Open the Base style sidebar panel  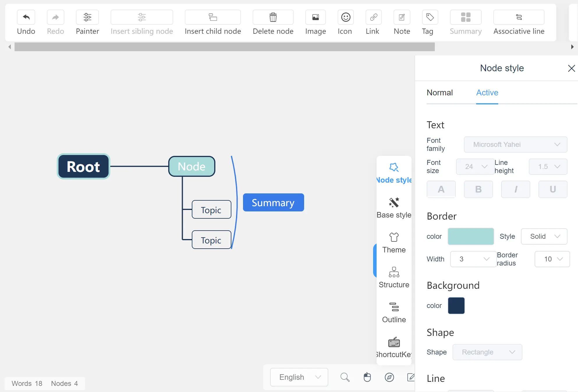click(x=394, y=208)
